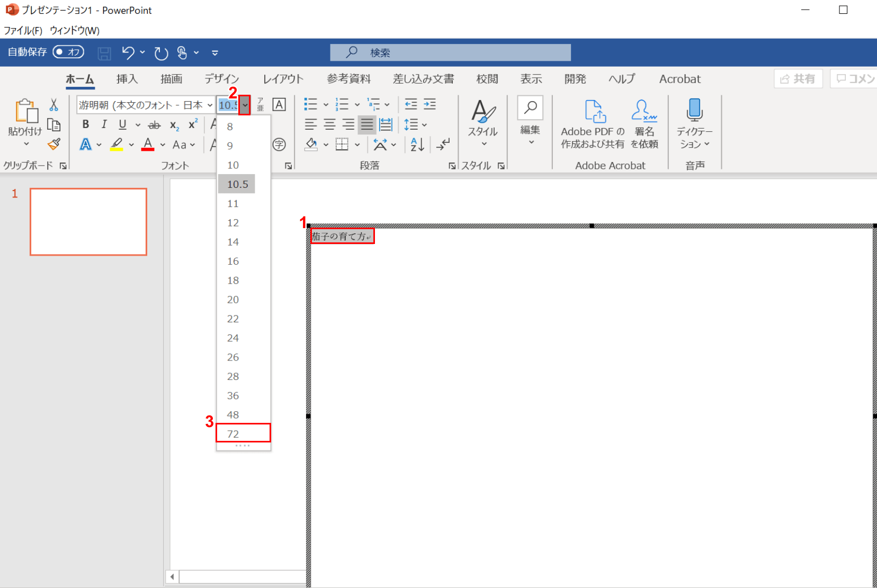Select font size 72 from list

243,433
